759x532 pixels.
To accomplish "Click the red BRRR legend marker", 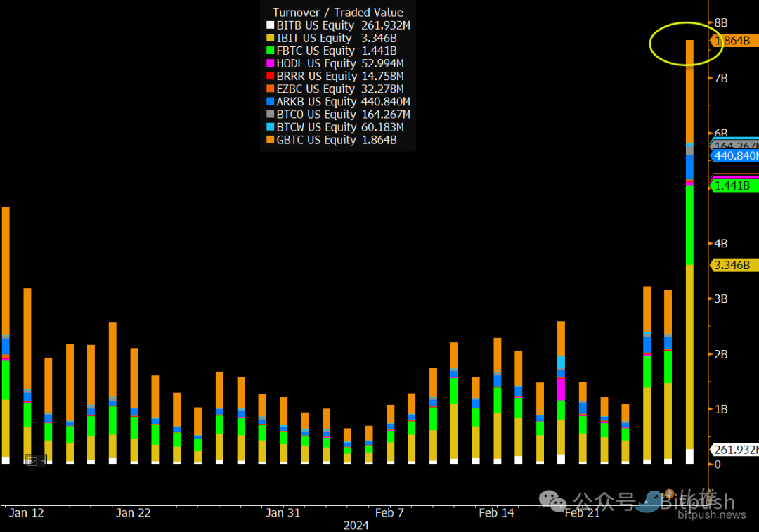I will coord(270,77).
